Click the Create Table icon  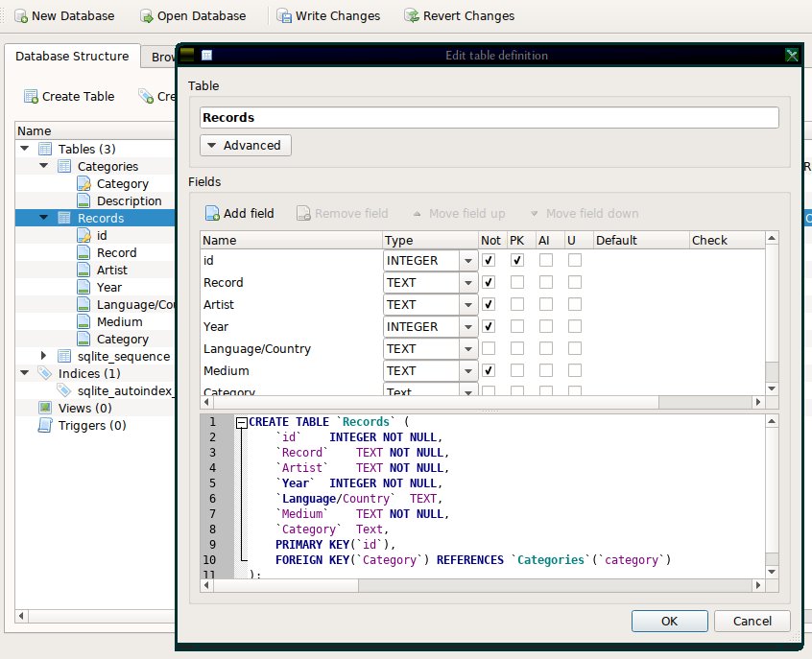(x=31, y=97)
